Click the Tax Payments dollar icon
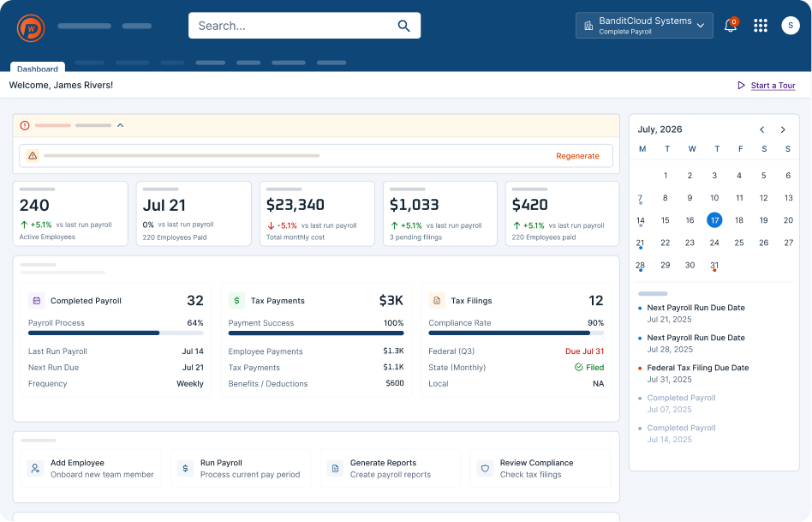The image size is (812, 522). tap(236, 301)
